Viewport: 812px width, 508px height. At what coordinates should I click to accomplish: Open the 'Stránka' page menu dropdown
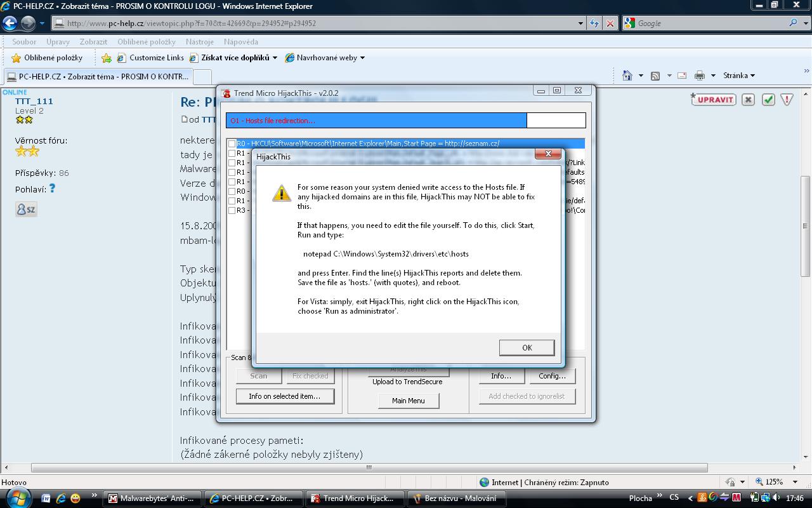(739, 76)
